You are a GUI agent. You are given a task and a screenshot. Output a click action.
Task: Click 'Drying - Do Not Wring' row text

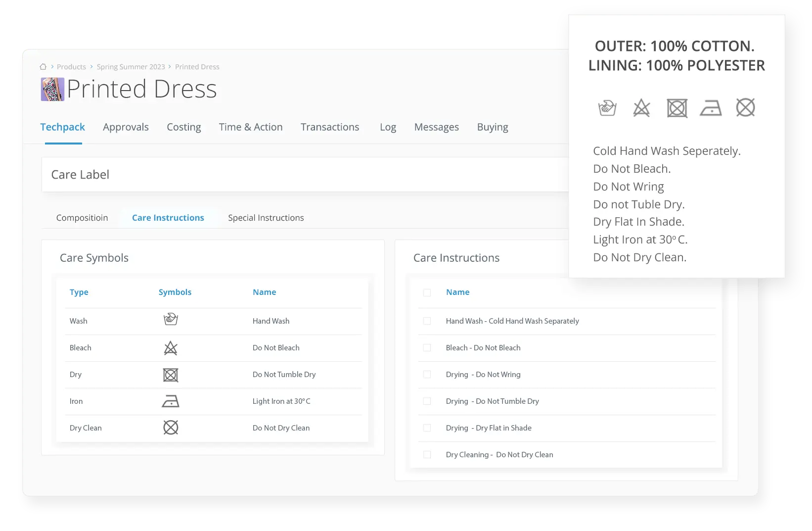point(483,375)
